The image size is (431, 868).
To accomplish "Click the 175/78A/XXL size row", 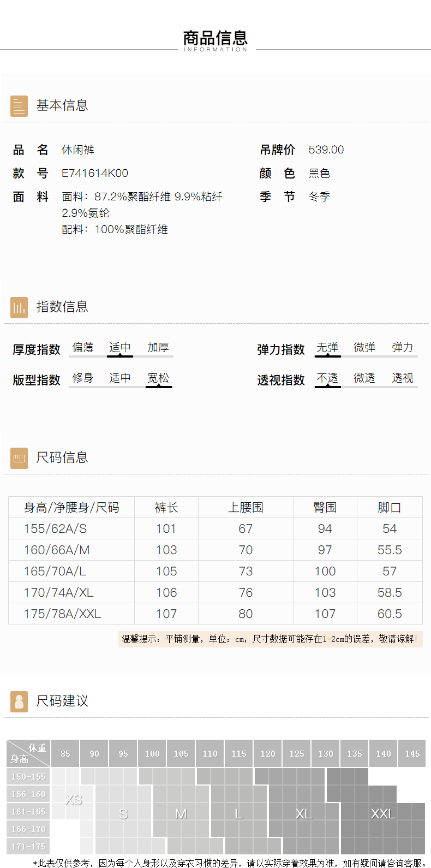I will [x=62, y=614].
